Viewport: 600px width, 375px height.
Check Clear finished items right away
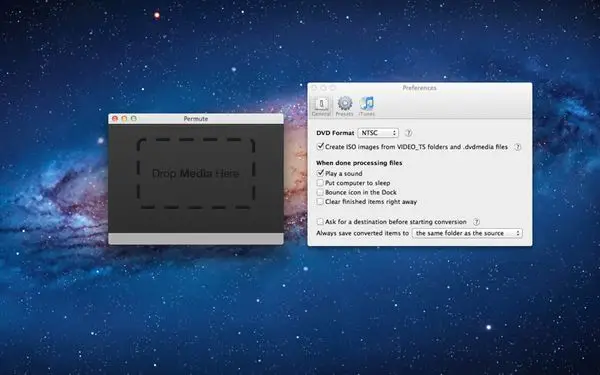[320, 202]
